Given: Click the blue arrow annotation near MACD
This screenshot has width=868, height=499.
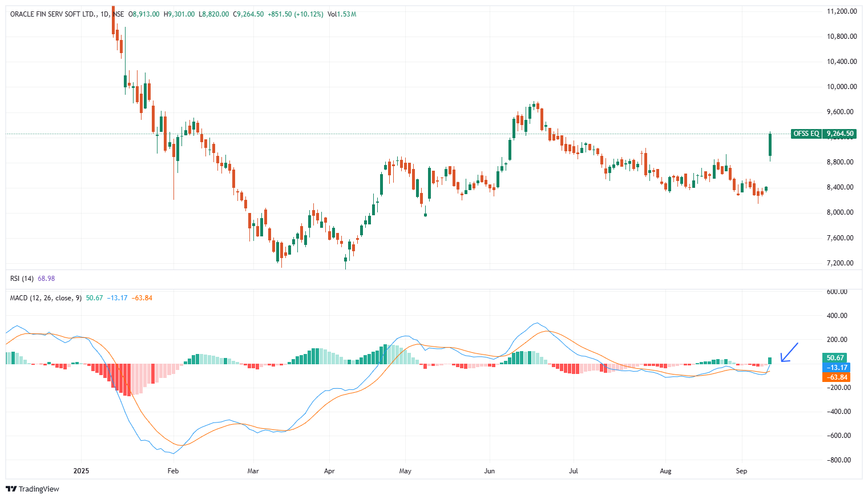Looking at the screenshot, I should tap(789, 352).
